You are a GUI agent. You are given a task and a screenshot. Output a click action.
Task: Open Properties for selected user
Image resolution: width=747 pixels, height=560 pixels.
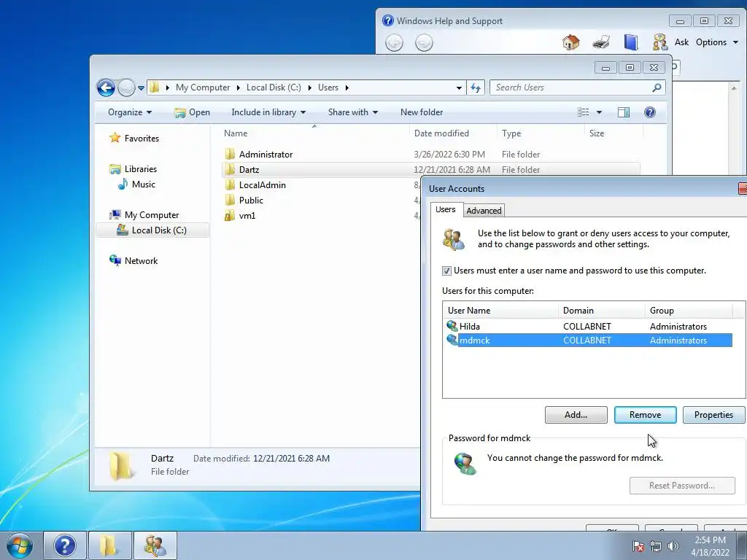(x=713, y=415)
